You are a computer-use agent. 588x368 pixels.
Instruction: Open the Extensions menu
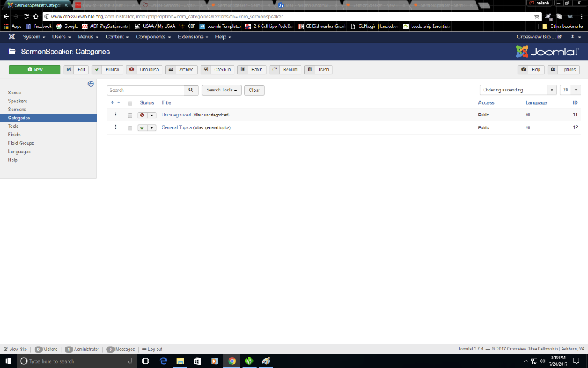pyautogui.click(x=193, y=37)
